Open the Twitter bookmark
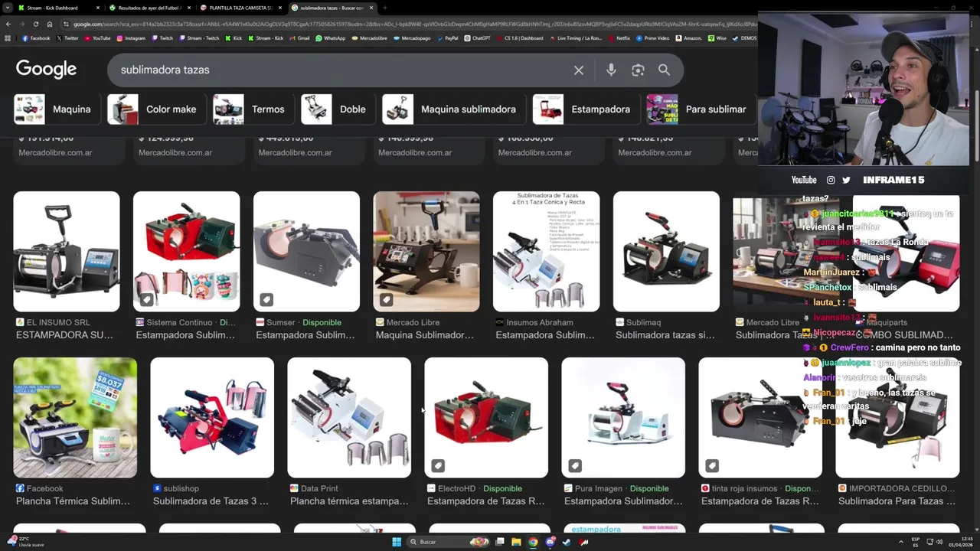 67,37
